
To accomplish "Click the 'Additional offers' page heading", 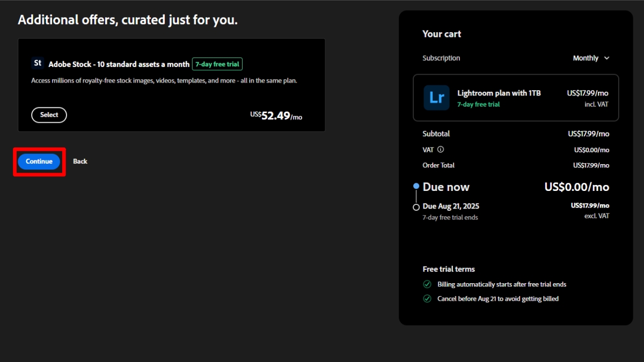I will point(128,20).
